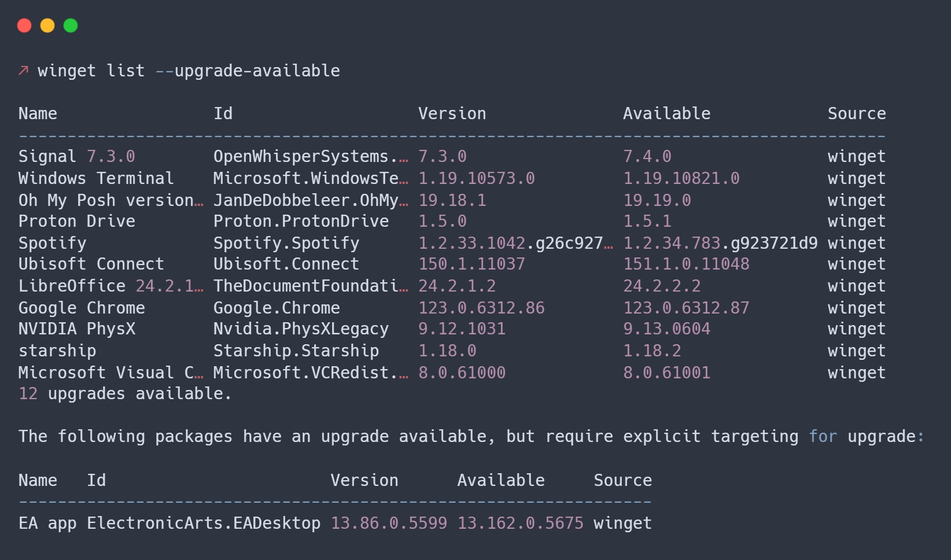Click the 'Ubisoft.Connect' id cell

pos(286,264)
